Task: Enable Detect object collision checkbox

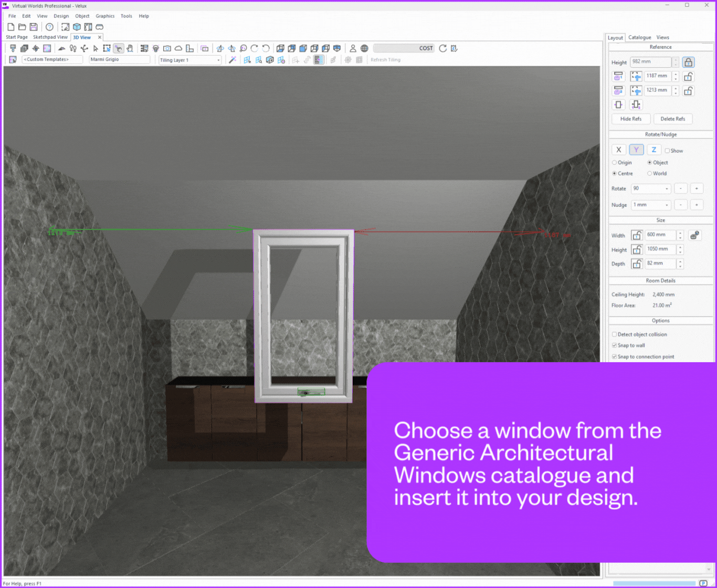Action: [615, 334]
